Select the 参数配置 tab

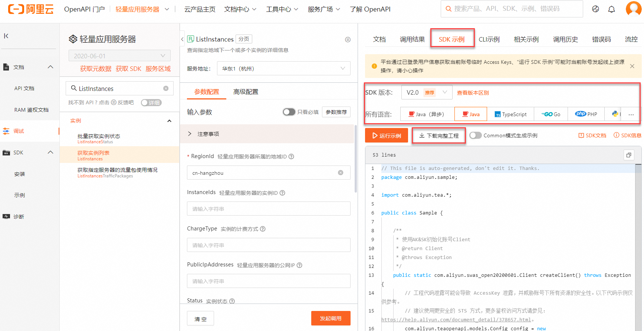click(207, 92)
